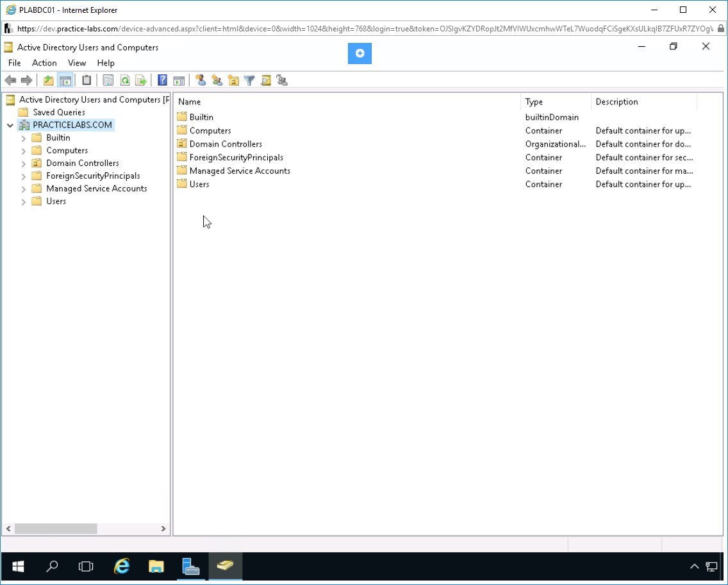
Task: Open Find with the magnifier toolbar icon
Action: tap(265, 80)
